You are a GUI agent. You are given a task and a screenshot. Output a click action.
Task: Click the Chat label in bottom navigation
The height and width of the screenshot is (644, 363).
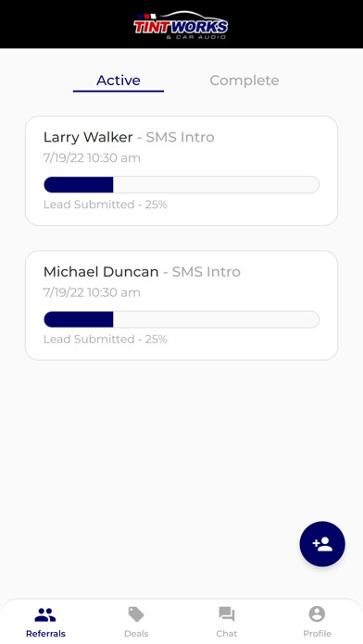pos(227,633)
